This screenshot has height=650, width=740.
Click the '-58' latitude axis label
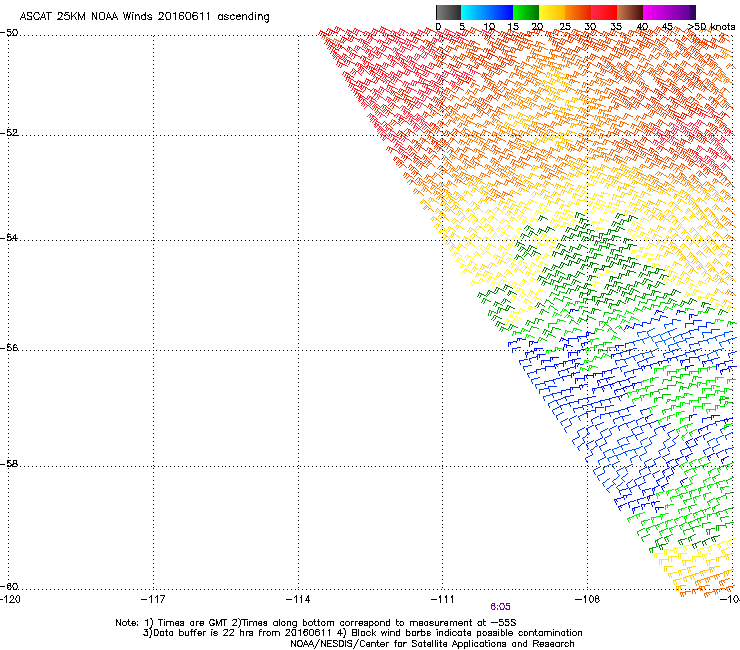point(9,464)
